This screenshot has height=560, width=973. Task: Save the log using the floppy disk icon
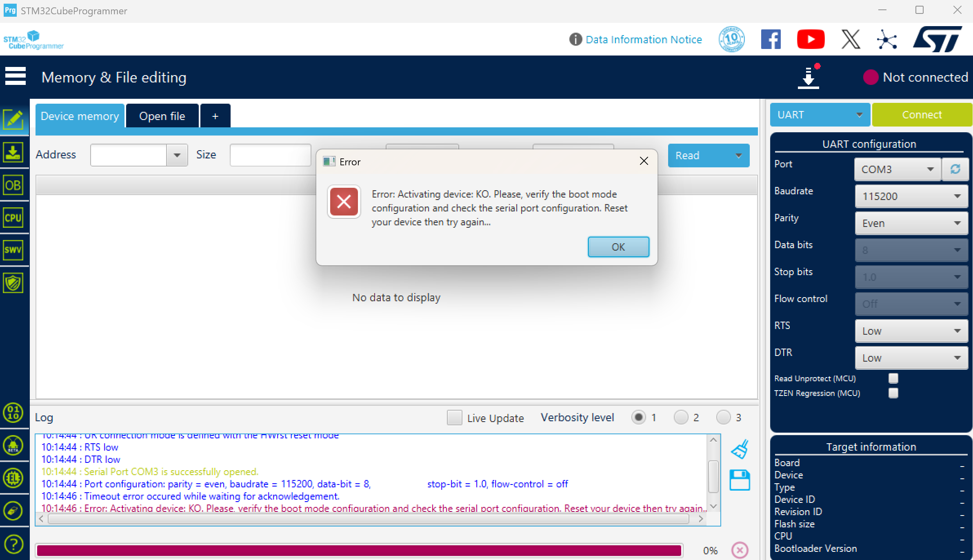click(x=740, y=480)
